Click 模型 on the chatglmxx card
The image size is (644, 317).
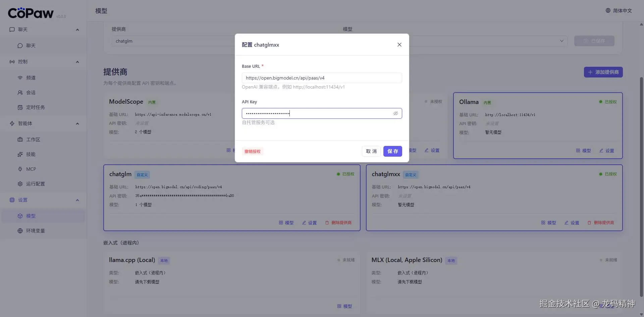click(548, 223)
